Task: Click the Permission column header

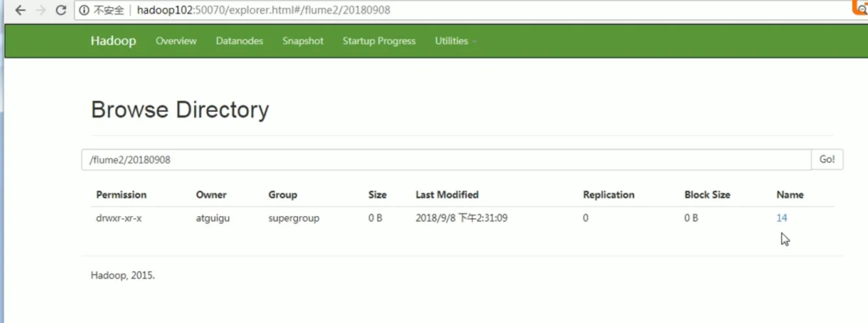Action: 121,195
